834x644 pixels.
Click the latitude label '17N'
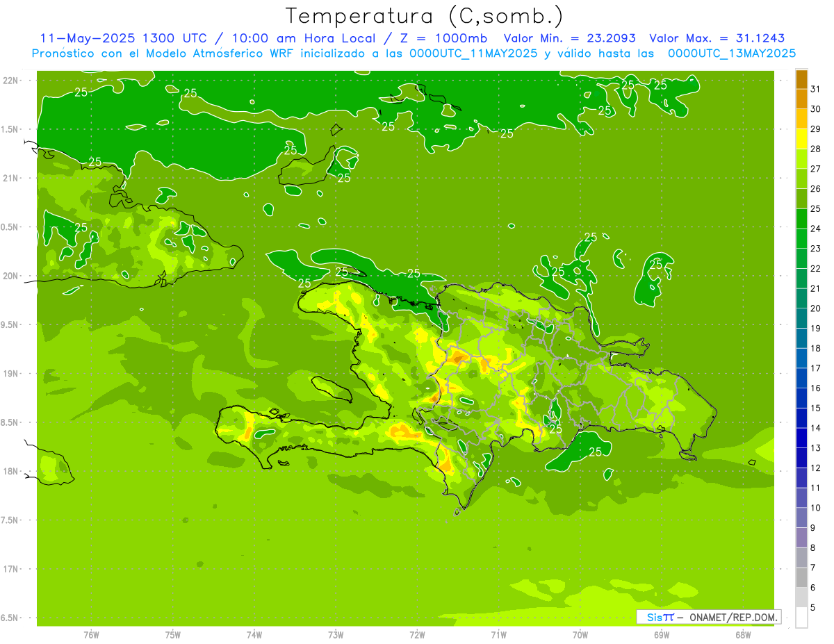point(12,569)
